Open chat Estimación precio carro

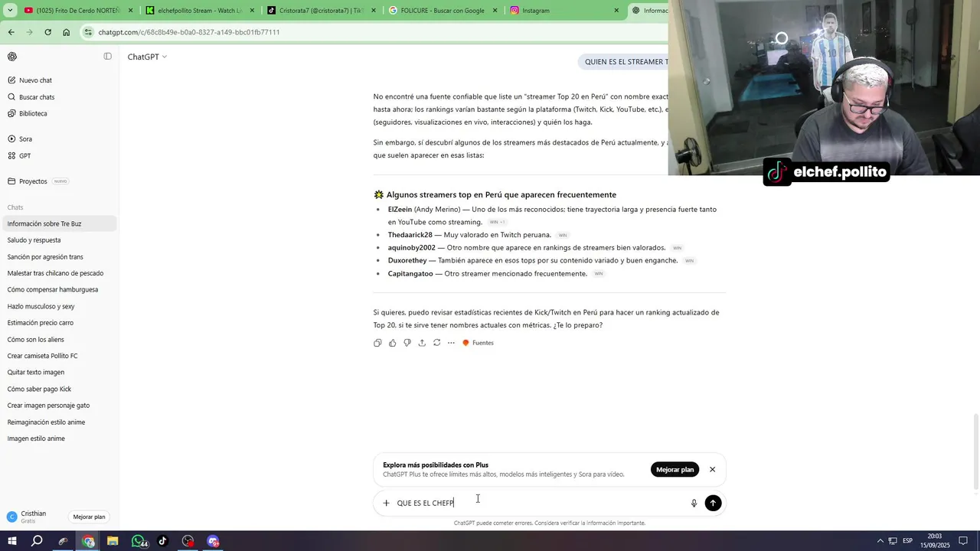click(x=60, y=323)
